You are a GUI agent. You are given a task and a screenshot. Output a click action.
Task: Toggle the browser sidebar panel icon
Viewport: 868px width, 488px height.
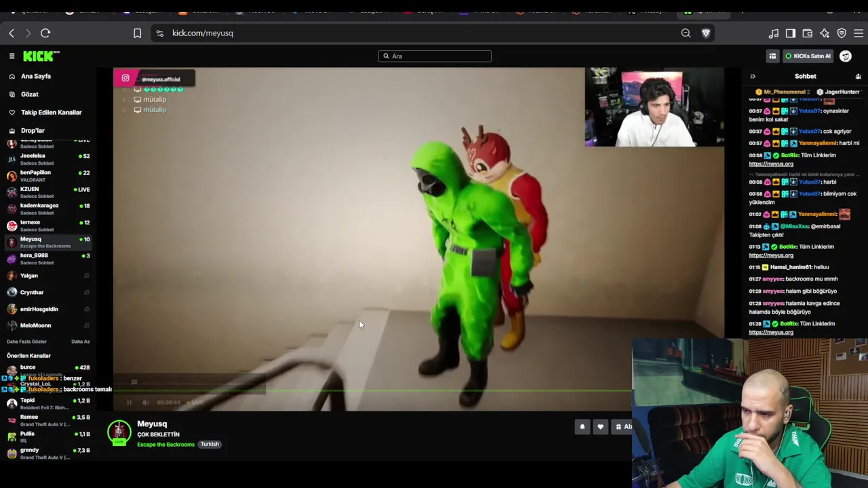791,33
